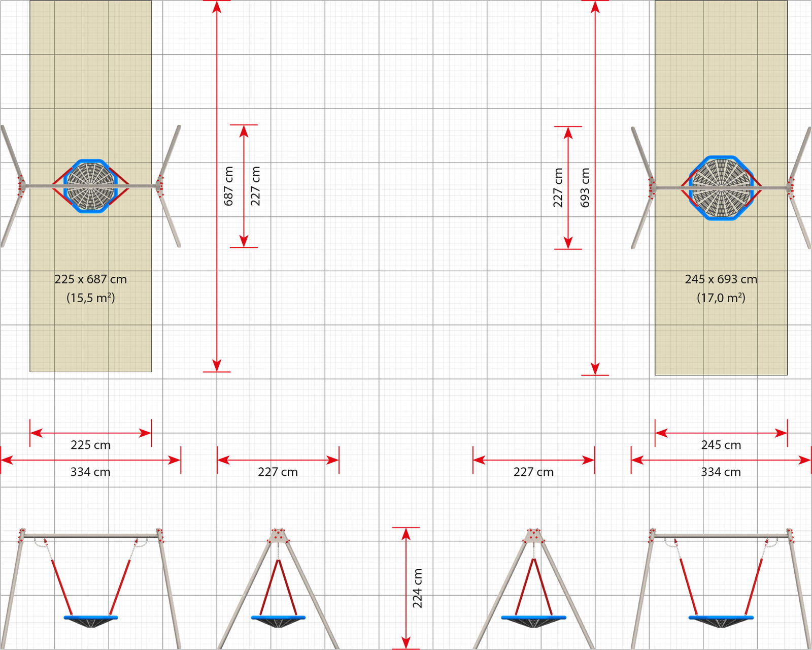The height and width of the screenshot is (650, 812).
Task: Click the blue nest seat in left top view
Action: point(91,186)
